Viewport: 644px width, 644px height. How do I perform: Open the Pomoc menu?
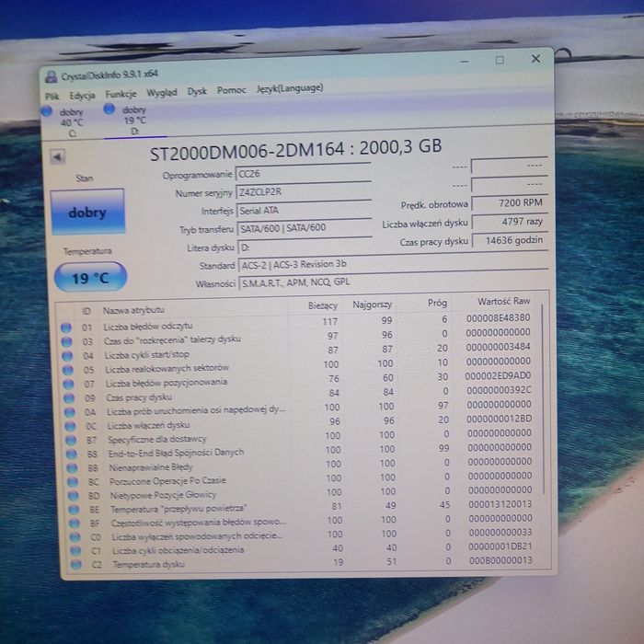click(x=231, y=90)
